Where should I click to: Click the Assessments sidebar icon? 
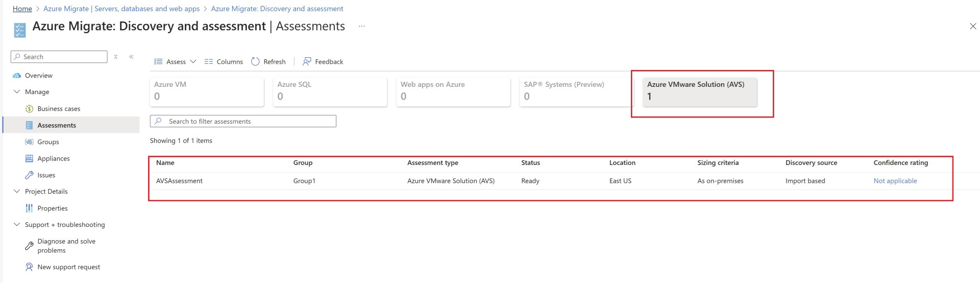coord(29,125)
